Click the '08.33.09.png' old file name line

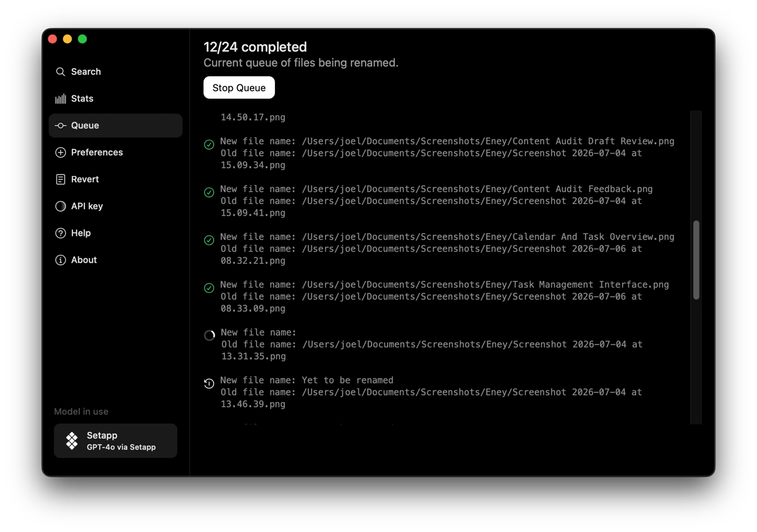[253, 308]
